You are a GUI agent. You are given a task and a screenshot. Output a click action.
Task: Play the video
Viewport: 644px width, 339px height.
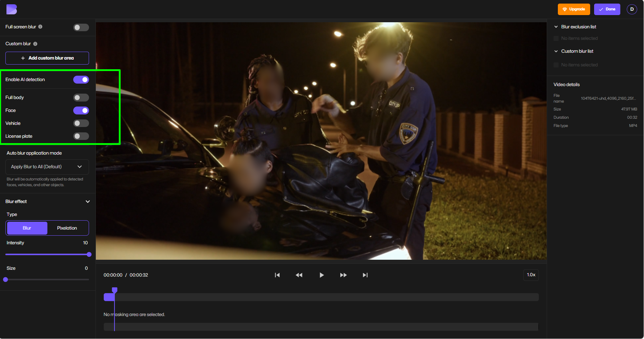[x=321, y=275]
